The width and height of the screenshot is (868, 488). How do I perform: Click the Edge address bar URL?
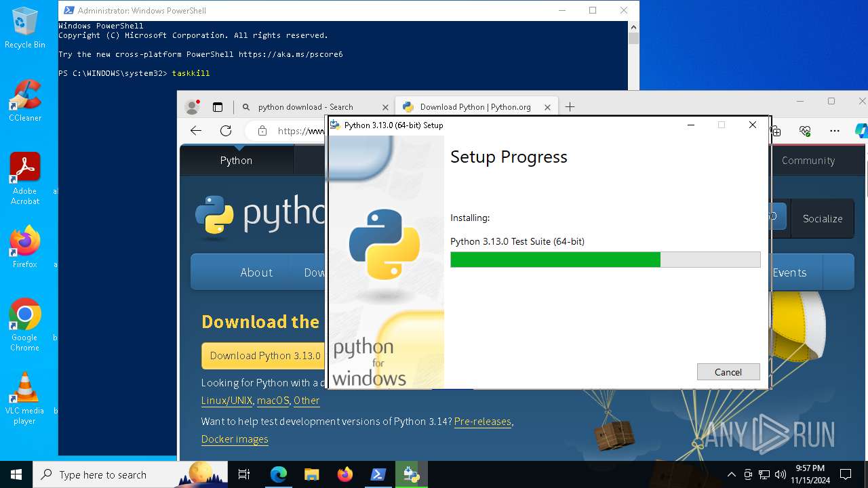(301, 131)
